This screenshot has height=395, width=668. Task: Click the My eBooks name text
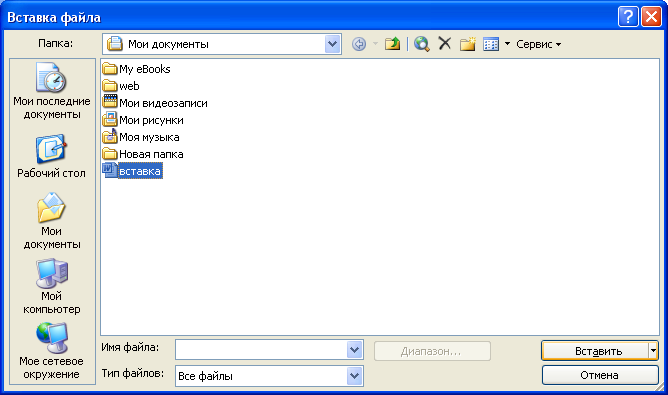(145, 69)
